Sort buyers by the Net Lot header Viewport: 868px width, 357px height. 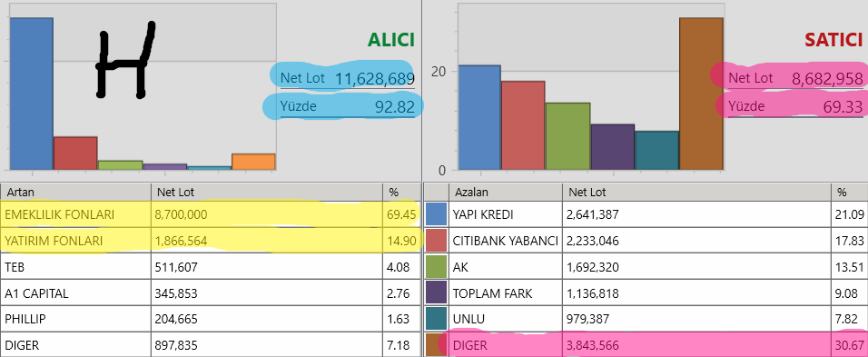[x=267, y=192]
